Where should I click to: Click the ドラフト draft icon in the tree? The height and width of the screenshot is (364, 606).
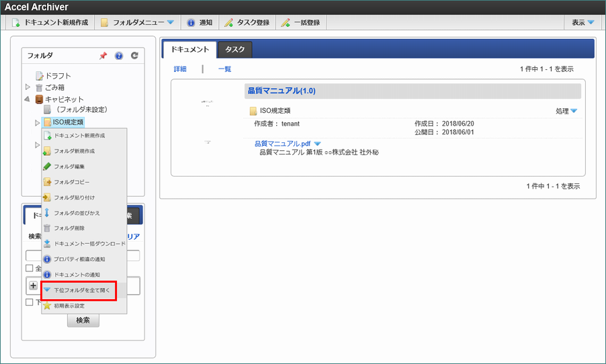coord(39,76)
